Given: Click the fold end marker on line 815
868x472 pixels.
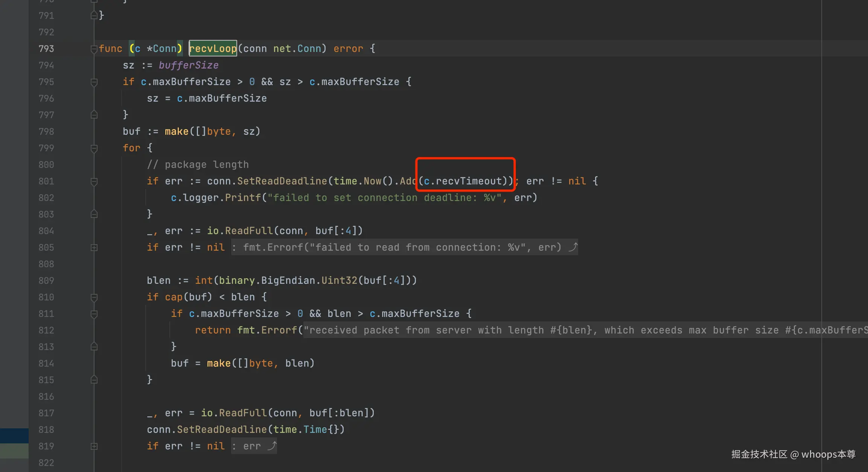Looking at the screenshot, I should (x=94, y=380).
